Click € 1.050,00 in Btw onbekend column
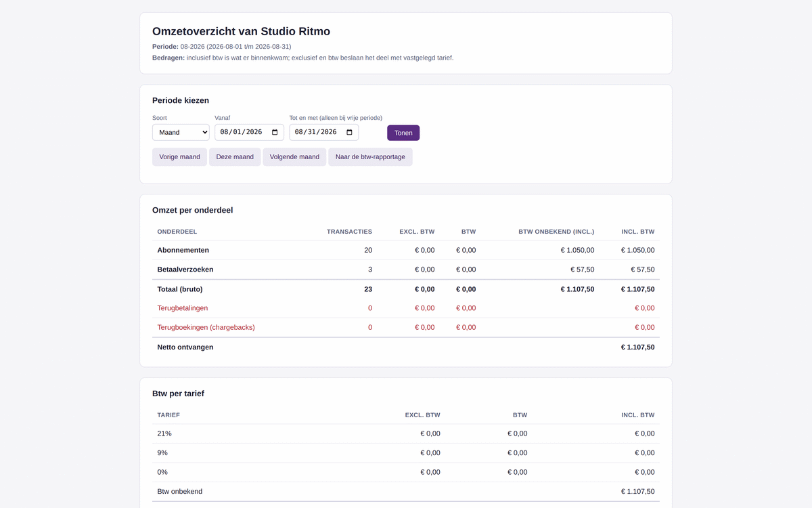 pos(577,250)
